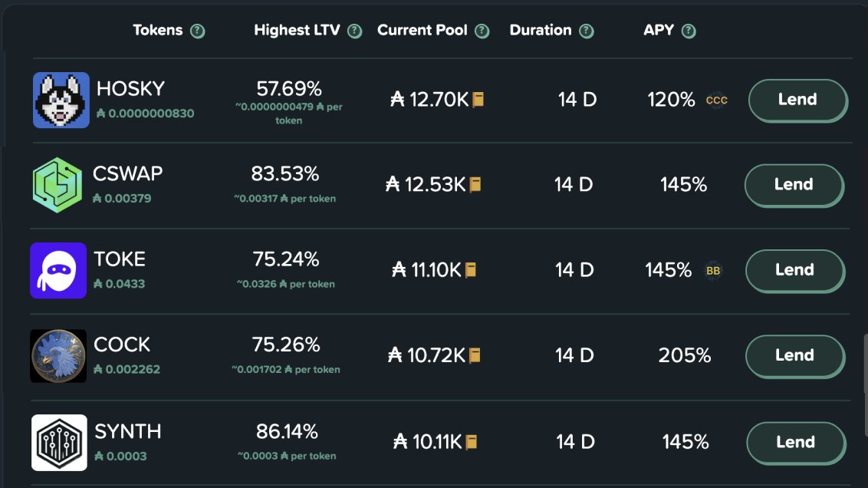Sort by the Current Pool column header

[422, 30]
